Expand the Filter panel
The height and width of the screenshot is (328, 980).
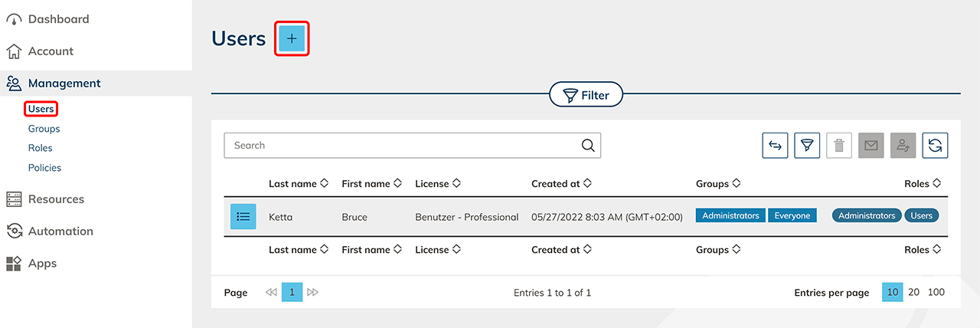coord(586,96)
